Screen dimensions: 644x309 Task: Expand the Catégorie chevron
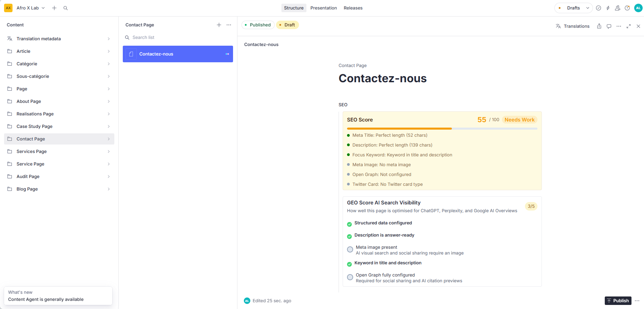[x=109, y=64]
